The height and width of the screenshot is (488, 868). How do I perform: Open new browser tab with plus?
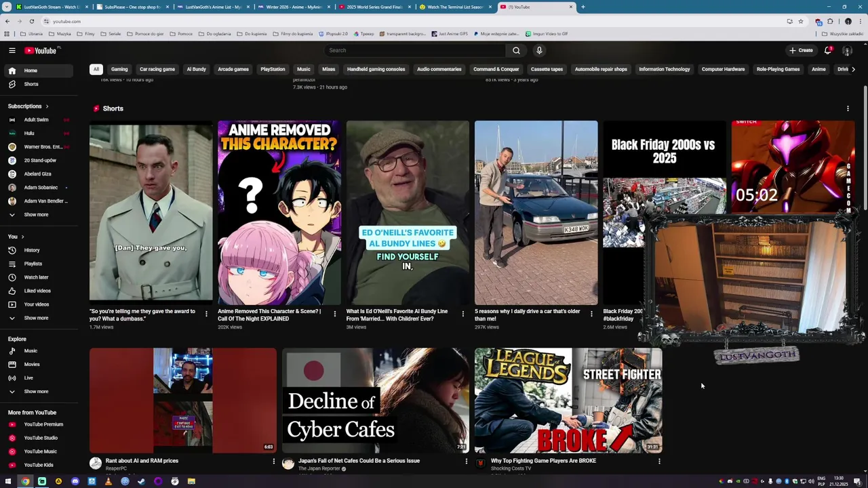[583, 7]
